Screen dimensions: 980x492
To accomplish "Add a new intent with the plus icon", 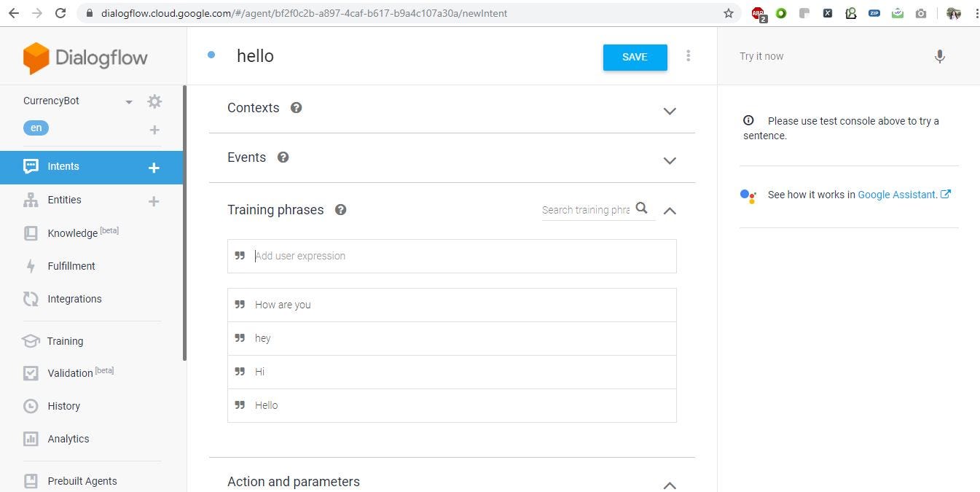I will tap(154, 167).
